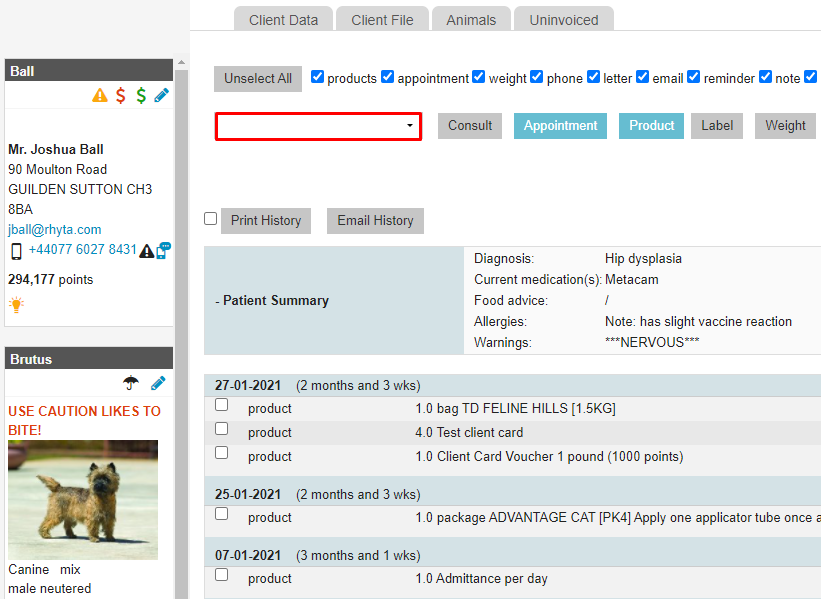
Task: Click the warning icon next to Ball's phone number
Action: [x=147, y=250]
